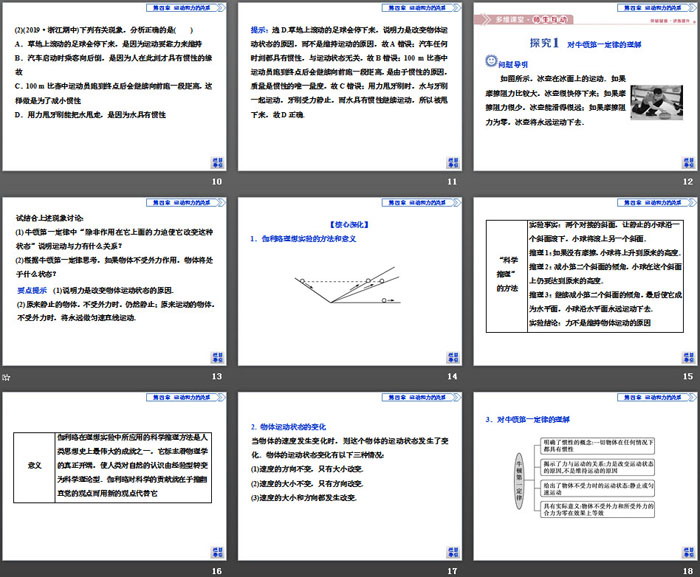Click slide number label 16
Viewport: 700px width, 577px height.
(x=217, y=571)
